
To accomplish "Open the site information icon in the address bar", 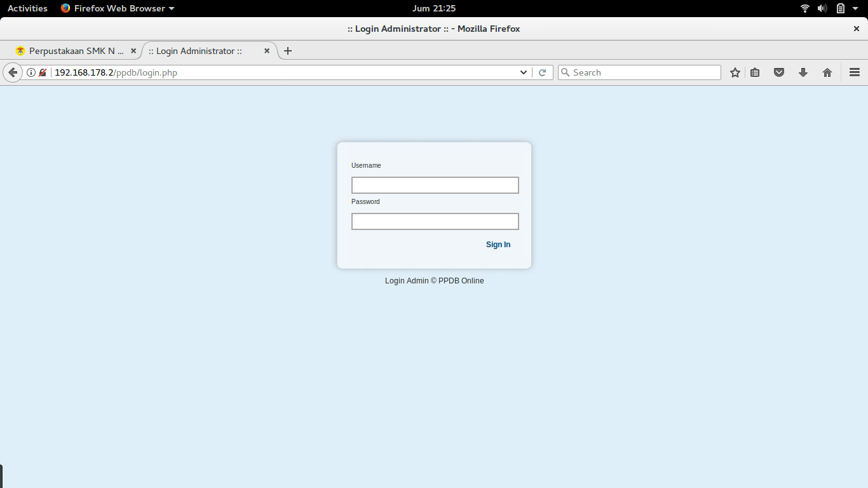I will point(31,72).
